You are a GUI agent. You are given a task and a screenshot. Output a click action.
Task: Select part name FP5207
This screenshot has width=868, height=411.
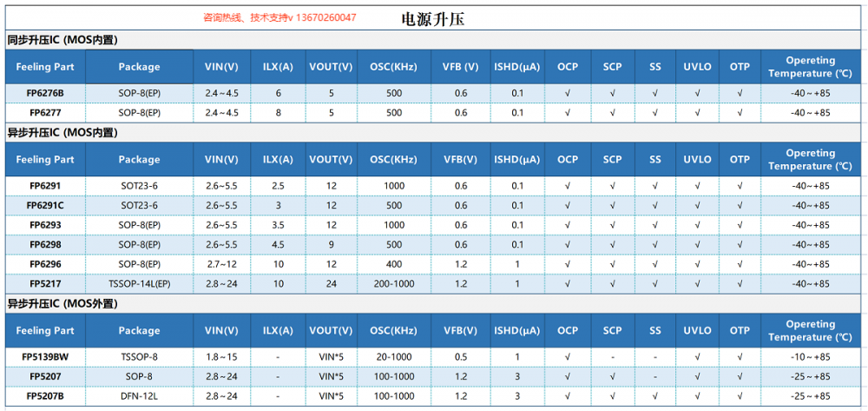coord(45,376)
